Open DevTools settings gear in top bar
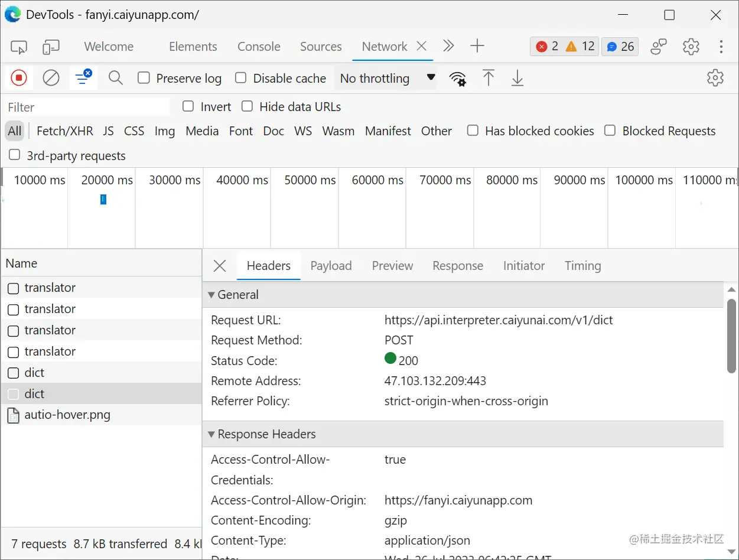This screenshot has height=560, width=739. click(691, 47)
